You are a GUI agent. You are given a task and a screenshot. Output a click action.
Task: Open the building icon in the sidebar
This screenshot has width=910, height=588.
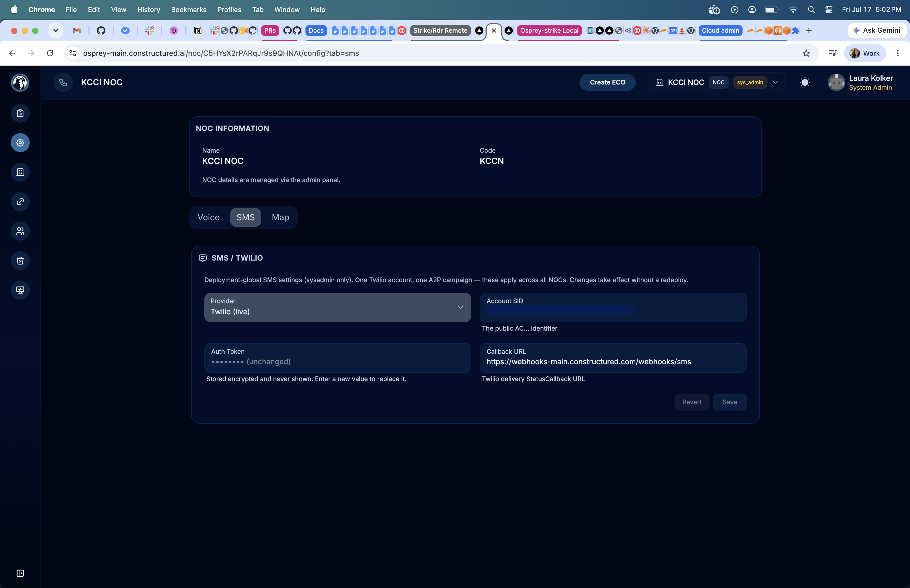(20, 172)
